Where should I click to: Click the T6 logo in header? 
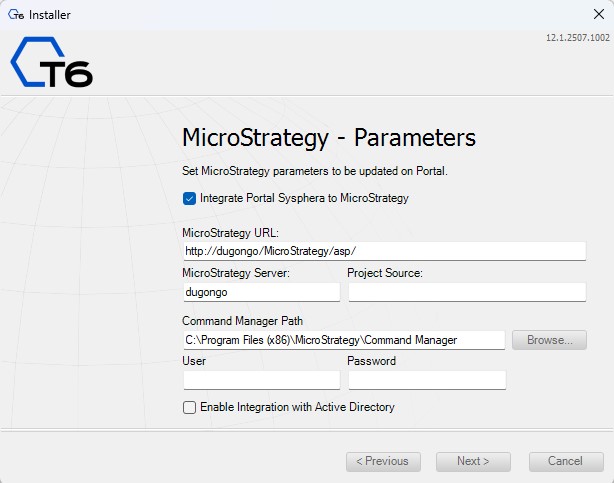(x=51, y=62)
